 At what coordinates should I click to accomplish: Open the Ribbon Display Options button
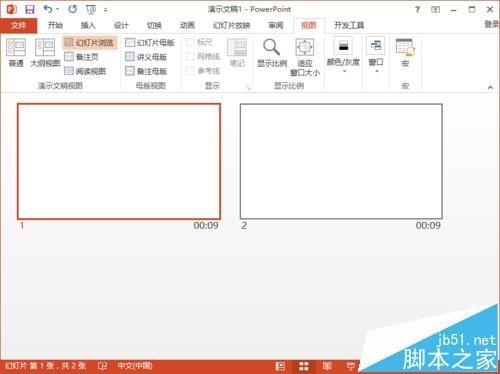[x=435, y=10]
